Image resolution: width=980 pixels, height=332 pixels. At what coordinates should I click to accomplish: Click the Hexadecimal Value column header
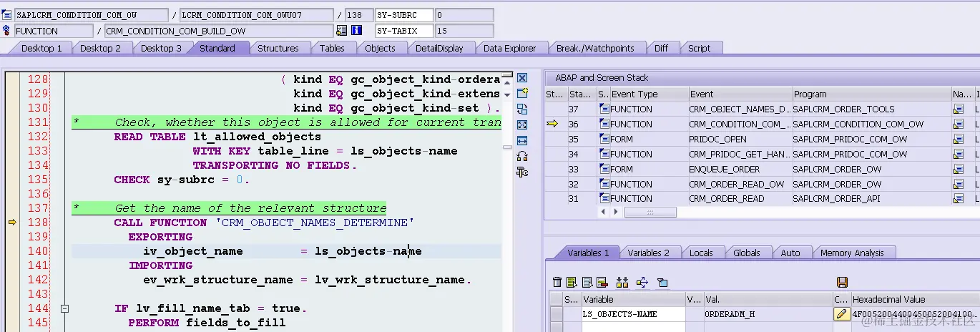point(914,299)
